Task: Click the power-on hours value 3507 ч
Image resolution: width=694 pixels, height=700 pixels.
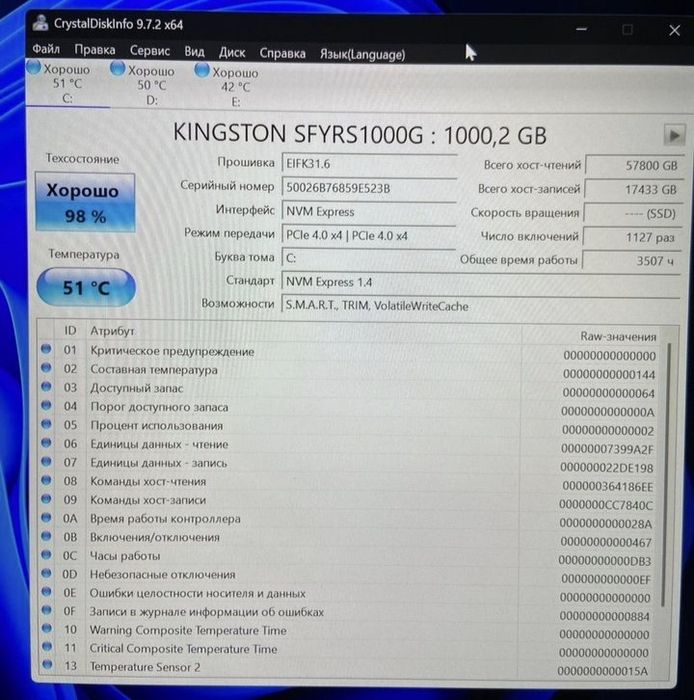Action: [631, 261]
